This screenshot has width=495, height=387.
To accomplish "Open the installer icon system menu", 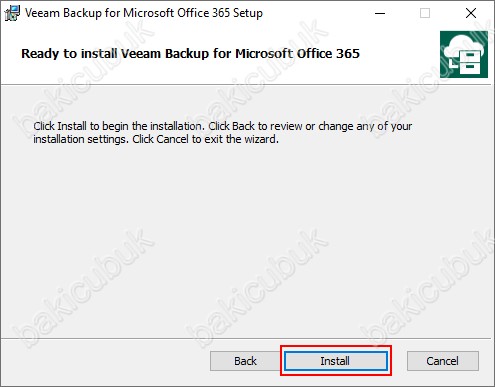I will (x=12, y=13).
